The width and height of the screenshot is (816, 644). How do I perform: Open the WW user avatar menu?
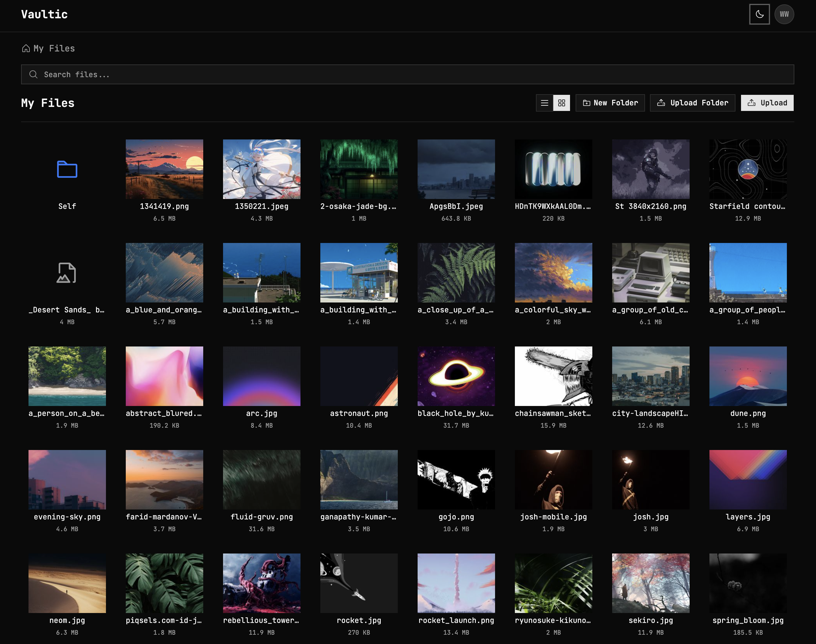784,14
